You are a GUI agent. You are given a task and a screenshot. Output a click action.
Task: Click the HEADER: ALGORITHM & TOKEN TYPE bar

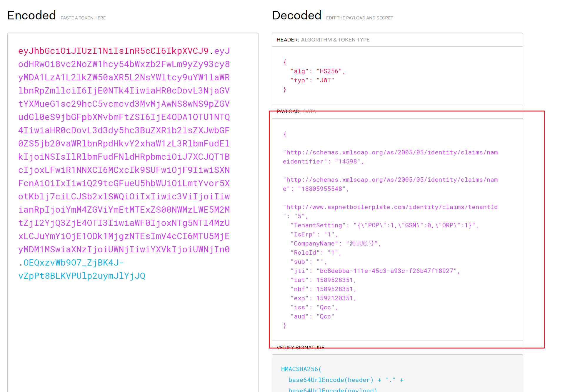323,40
